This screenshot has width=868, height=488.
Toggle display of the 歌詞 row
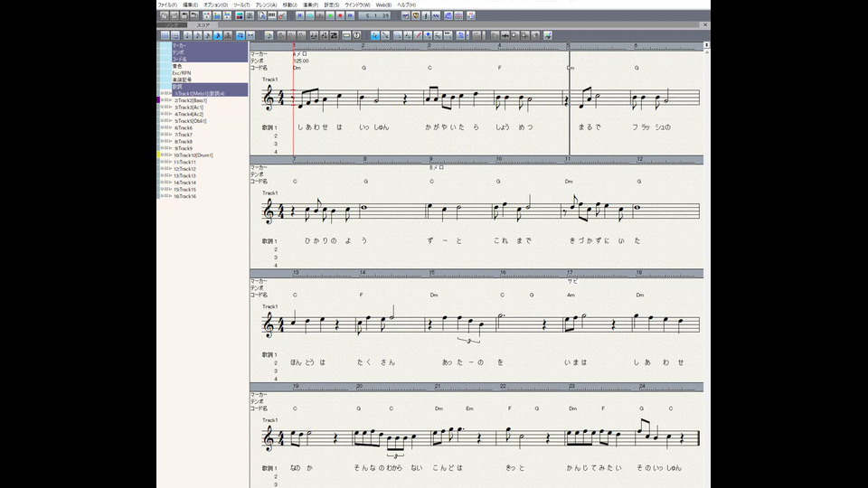pyautogui.click(x=177, y=86)
